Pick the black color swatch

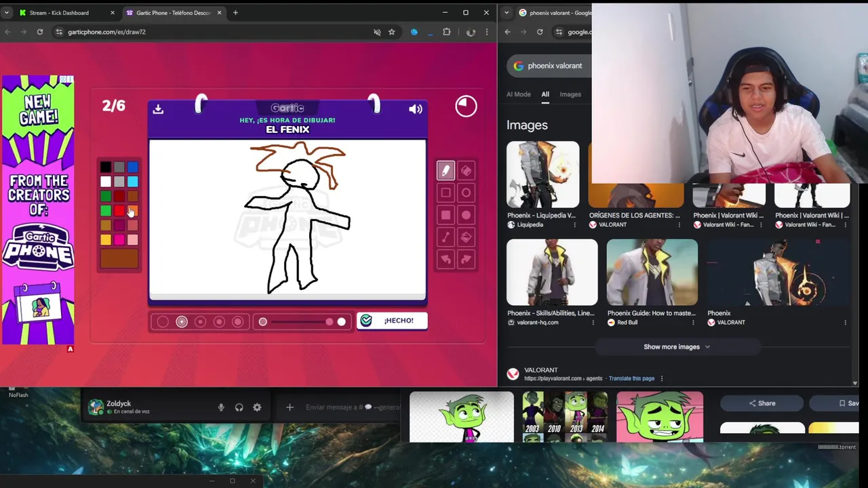point(106,167)
